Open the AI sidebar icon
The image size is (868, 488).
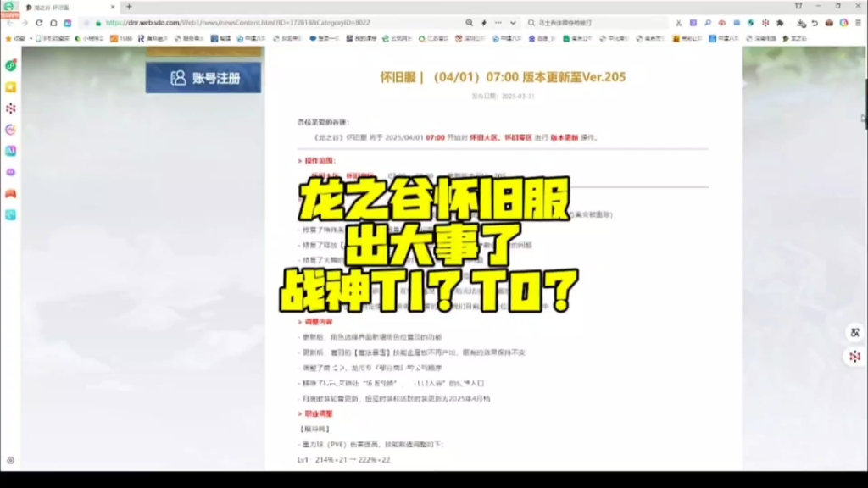[x=10, y=151]
